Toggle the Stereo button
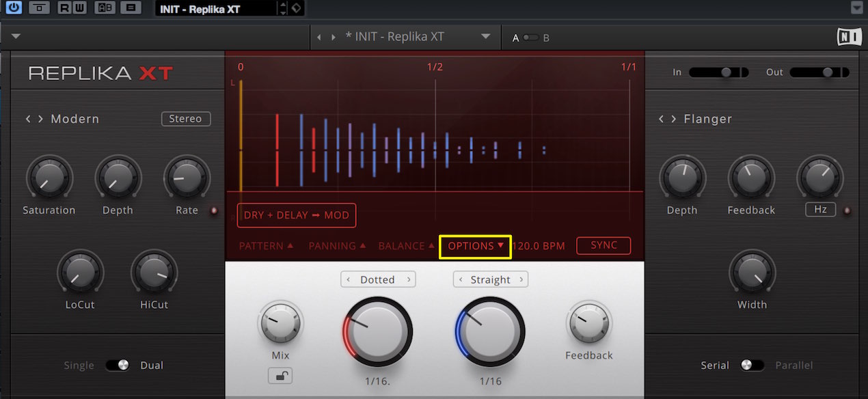 pos(185,119)
